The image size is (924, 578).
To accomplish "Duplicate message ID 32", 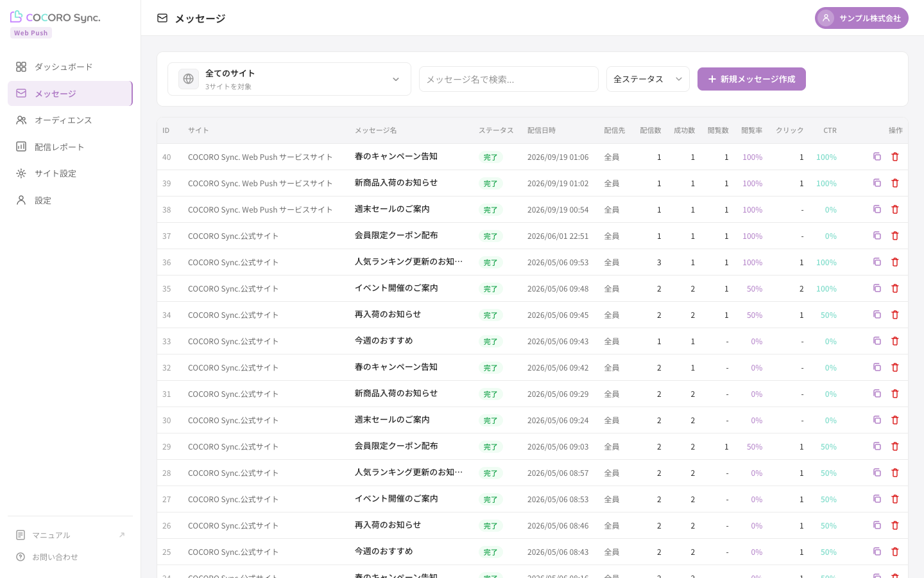I will (877, 367).
